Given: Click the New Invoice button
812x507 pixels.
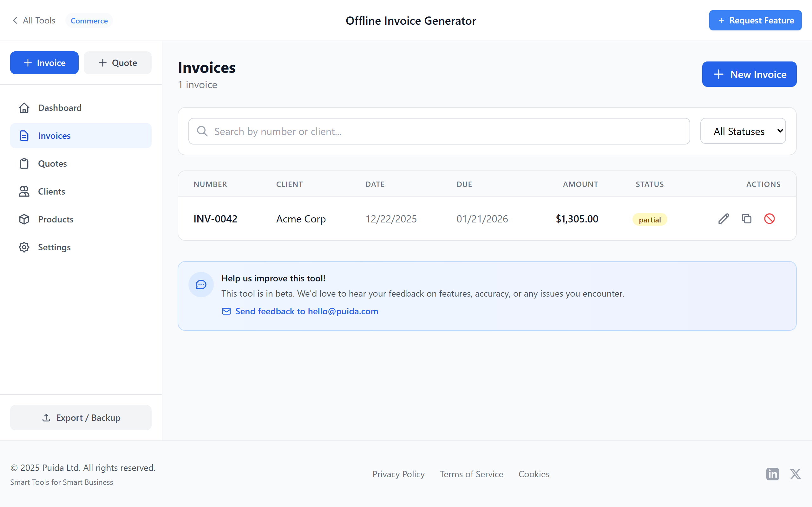Looking at the screenshot, I should [749, 74].
